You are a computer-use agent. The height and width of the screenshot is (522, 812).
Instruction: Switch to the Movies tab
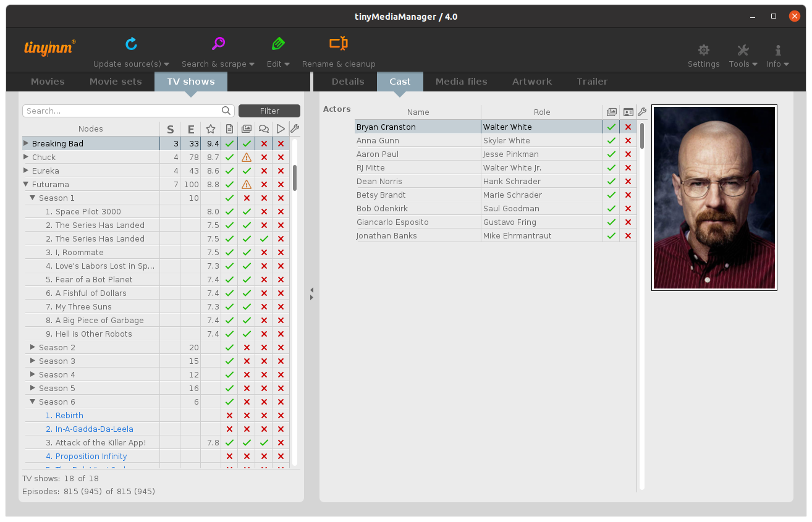48,82
